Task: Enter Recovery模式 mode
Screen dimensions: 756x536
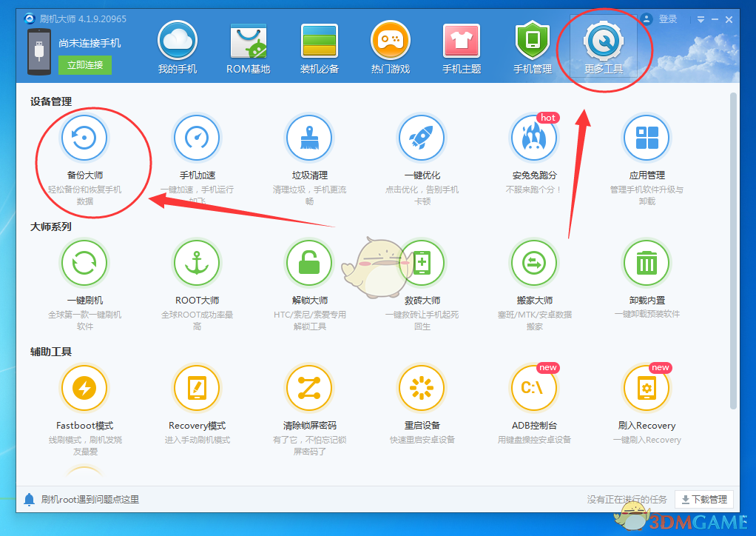Action: [196, 387]
